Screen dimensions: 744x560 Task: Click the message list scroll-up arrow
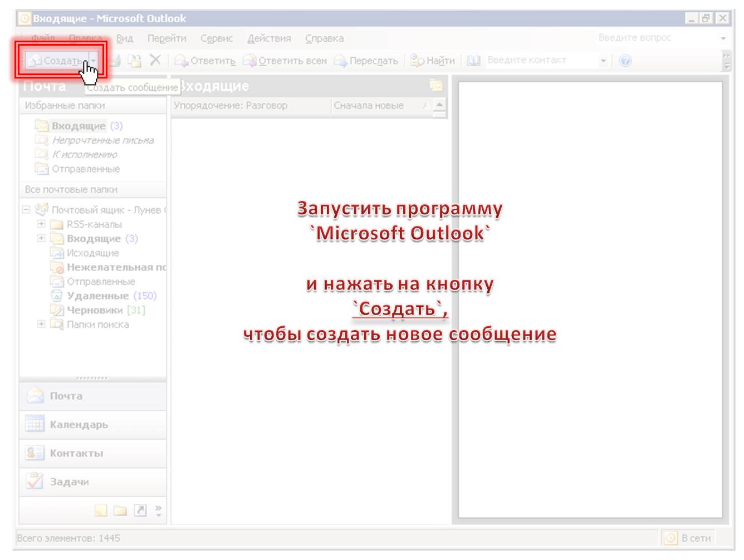439,105
